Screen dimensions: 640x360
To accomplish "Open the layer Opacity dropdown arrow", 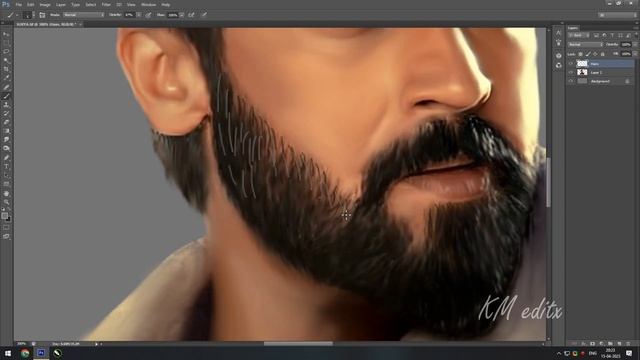I will point(634,44).
